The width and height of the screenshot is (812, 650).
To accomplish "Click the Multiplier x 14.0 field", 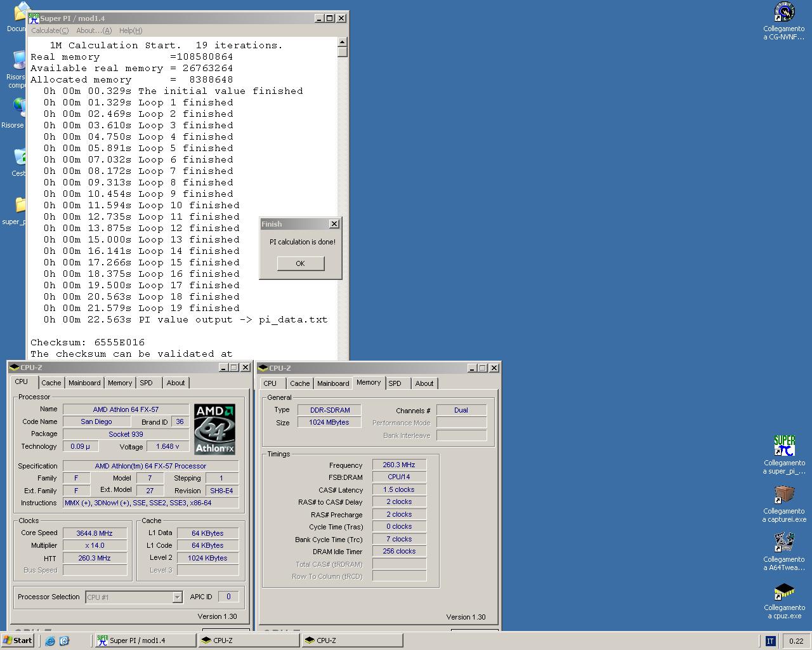I will [95, 545].
